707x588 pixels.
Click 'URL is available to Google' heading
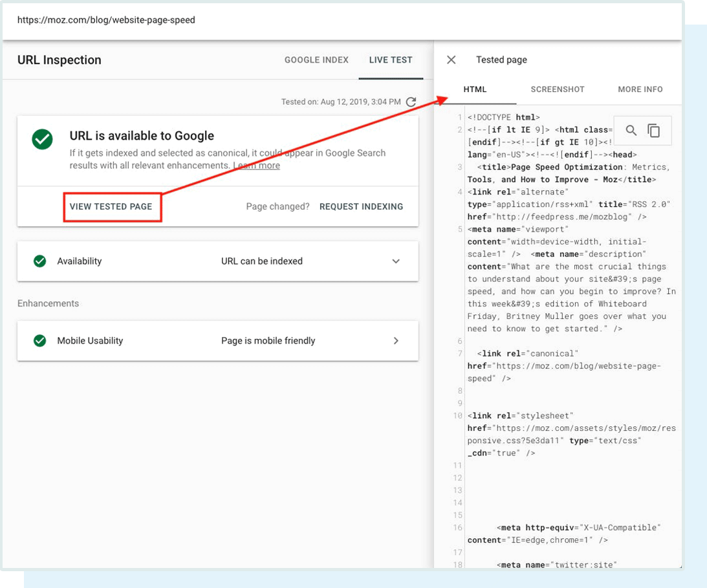(142, 136)
